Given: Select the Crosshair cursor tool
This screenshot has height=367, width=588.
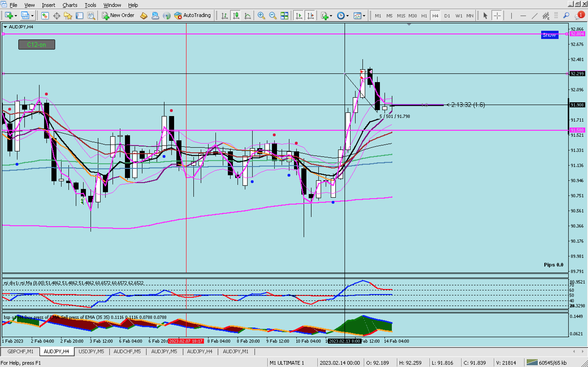Looking at the screenshot, I should tap(497, 16).
